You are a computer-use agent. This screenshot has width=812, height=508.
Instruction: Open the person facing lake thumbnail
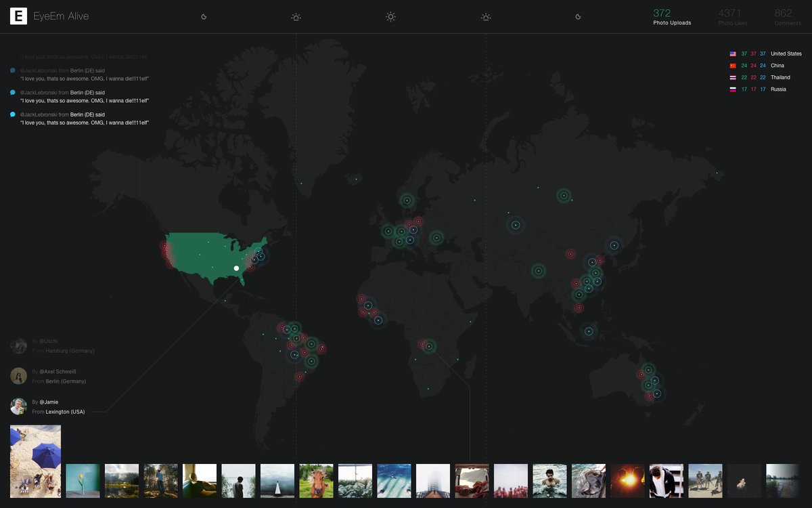tap(238, 481)
